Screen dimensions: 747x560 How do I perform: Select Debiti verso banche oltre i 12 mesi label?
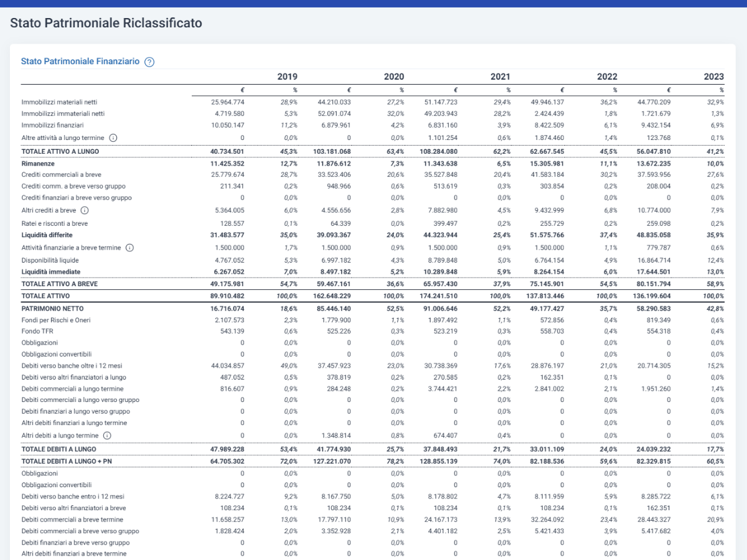72,366
